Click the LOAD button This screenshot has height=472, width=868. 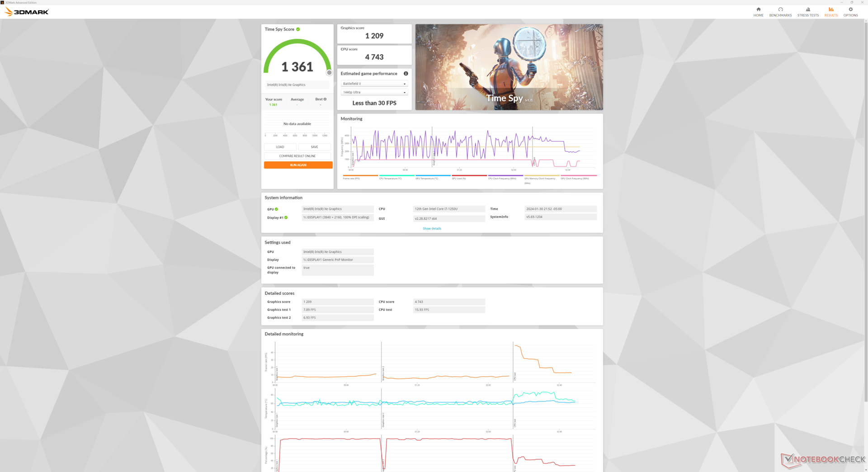coord(280,147)
